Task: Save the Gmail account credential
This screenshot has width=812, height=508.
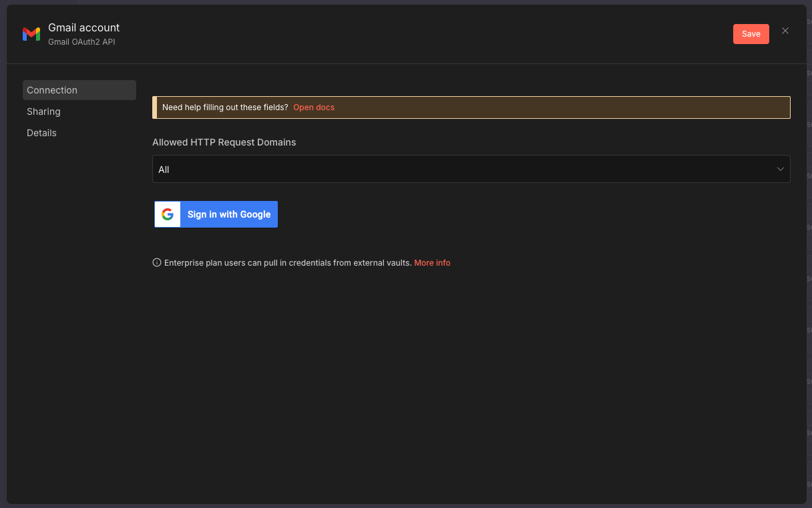Action: (x=751, y=33)
